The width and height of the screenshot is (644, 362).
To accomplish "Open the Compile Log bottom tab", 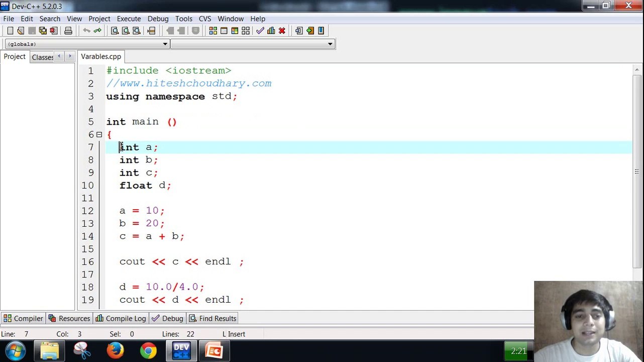I will click(121, 318).
